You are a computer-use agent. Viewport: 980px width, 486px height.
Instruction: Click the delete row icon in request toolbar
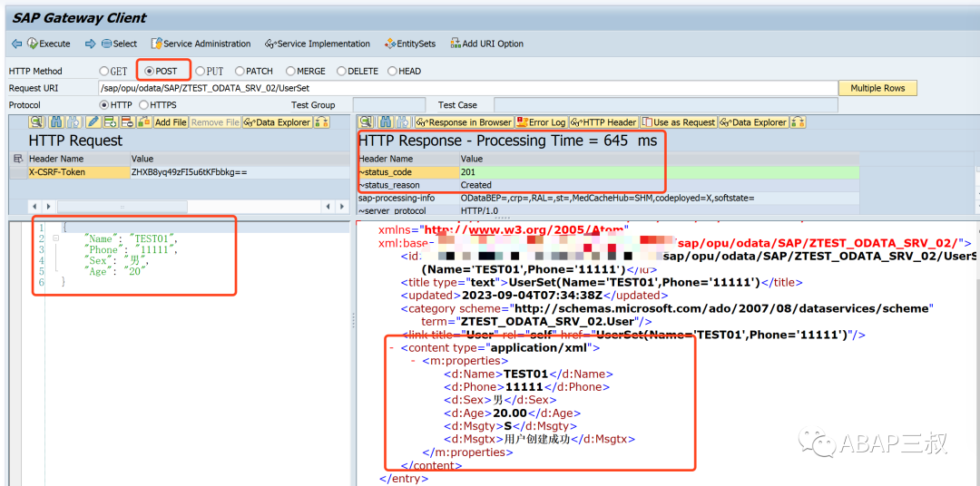pos(126,121)
